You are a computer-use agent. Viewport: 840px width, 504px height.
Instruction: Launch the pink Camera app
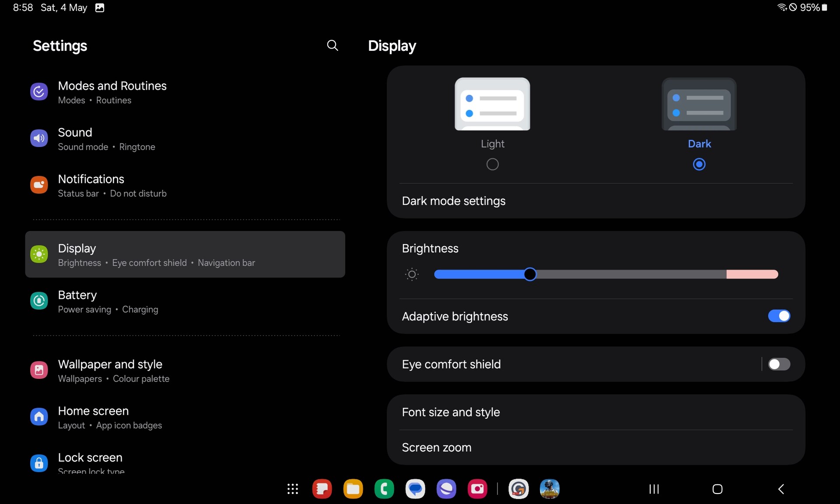[477, 489]
